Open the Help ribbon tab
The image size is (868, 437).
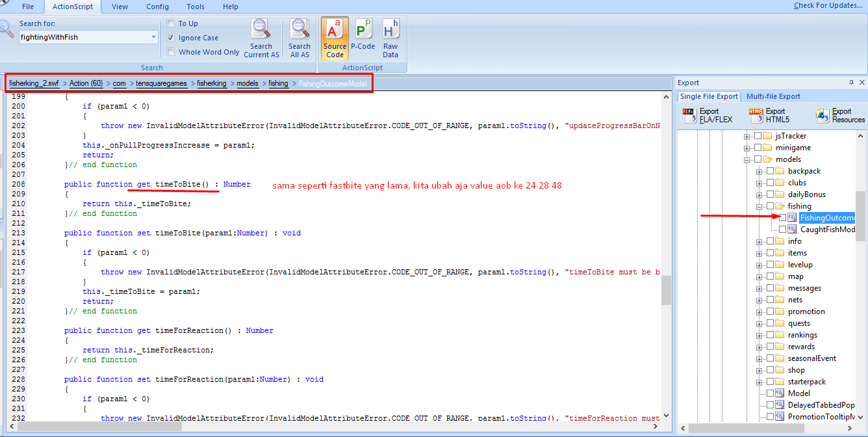(x=231, y=7)
